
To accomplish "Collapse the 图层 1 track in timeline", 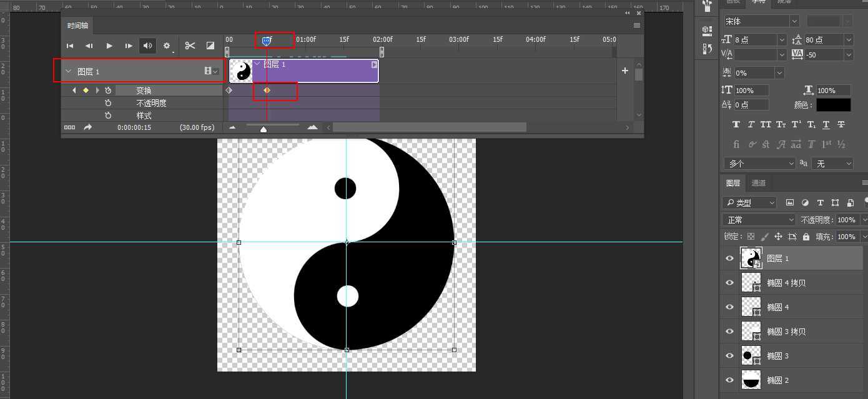I will point(69,71).
